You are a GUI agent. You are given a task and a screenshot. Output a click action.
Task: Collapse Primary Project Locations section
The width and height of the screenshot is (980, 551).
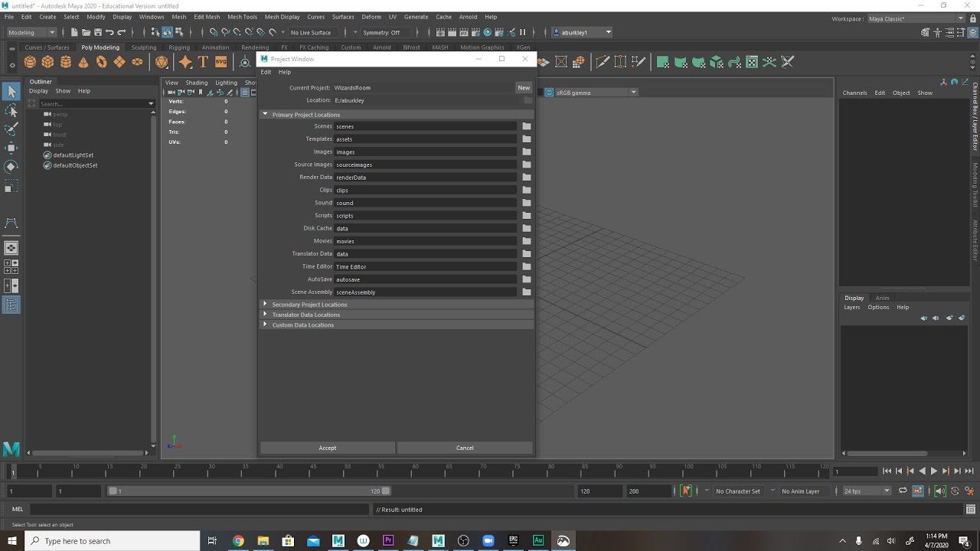click(266, 114)
